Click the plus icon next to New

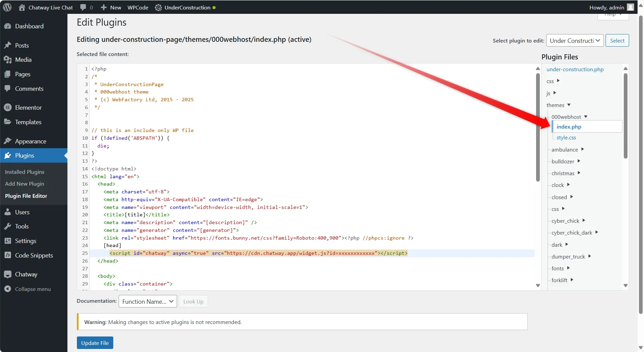tap(104, 7)
